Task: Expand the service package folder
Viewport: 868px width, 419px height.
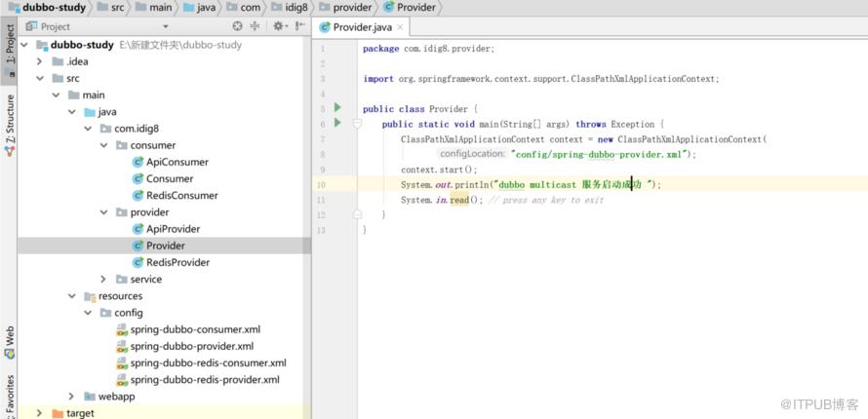Action: coord(103,279)
